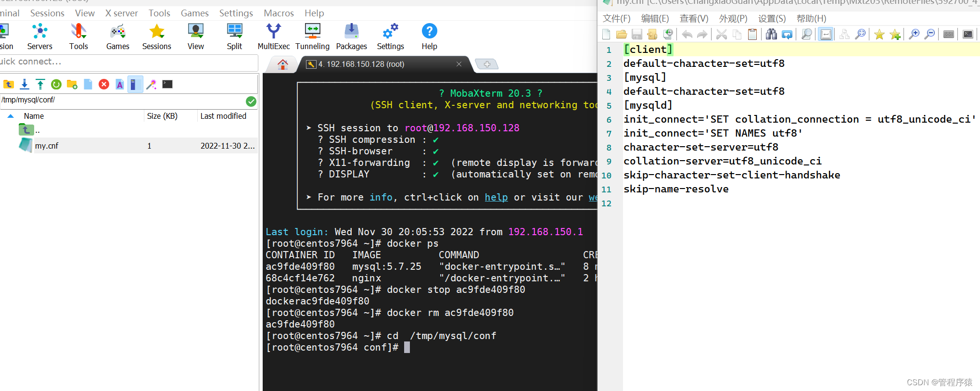This screenshot has height=391, width=980.
Task: Open the Help menu in MobaXterm
Action: click(x=314, y=13)
